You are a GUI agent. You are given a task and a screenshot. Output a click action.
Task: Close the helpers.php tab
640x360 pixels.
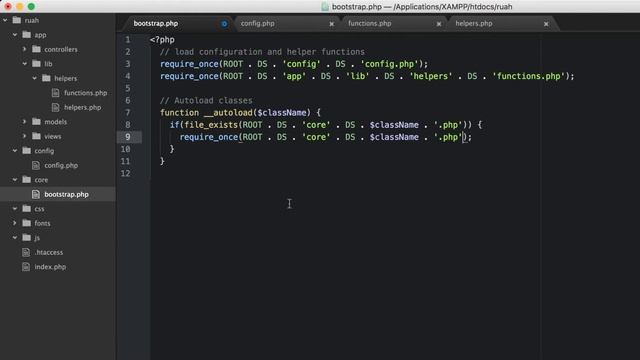546,24
